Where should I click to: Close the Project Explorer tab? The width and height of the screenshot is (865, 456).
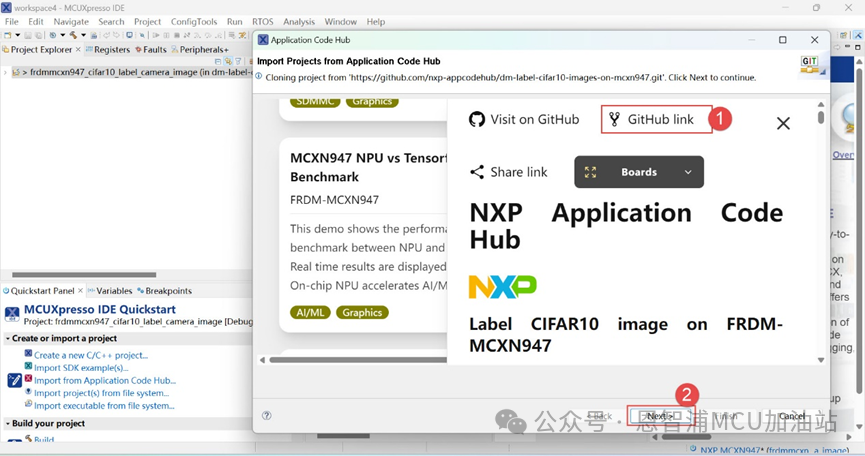click(78, 50)
